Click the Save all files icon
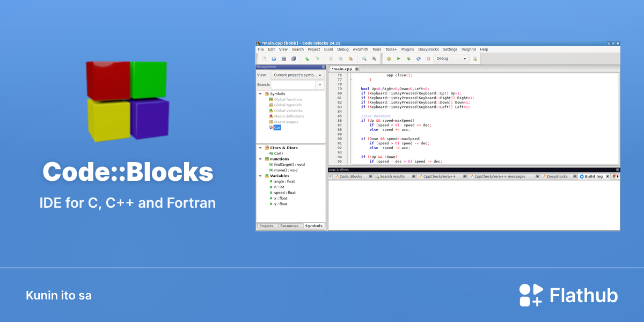This screenshot has width=644, height=322. [294, 58]
